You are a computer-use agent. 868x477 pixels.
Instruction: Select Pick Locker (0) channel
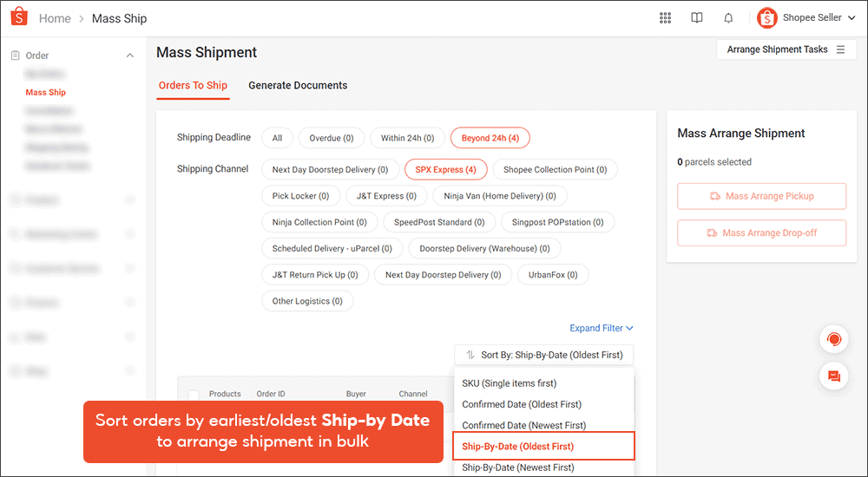click(300, 196)
